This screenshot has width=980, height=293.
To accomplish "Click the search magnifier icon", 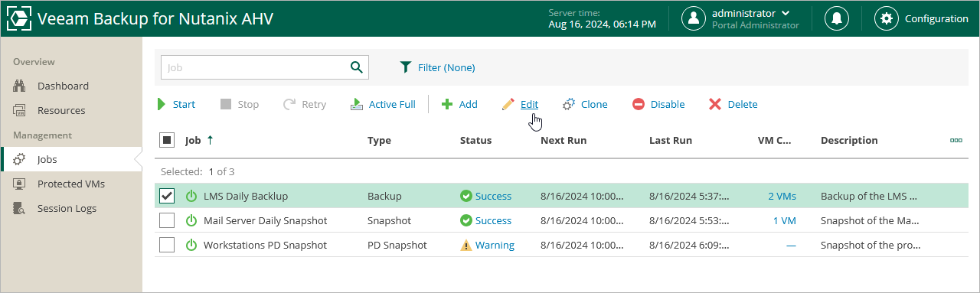I will click(x=356, y=67).
